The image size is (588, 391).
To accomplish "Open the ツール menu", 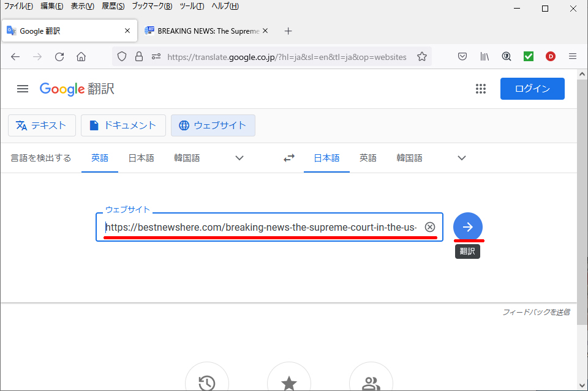I will click(192, 6).
